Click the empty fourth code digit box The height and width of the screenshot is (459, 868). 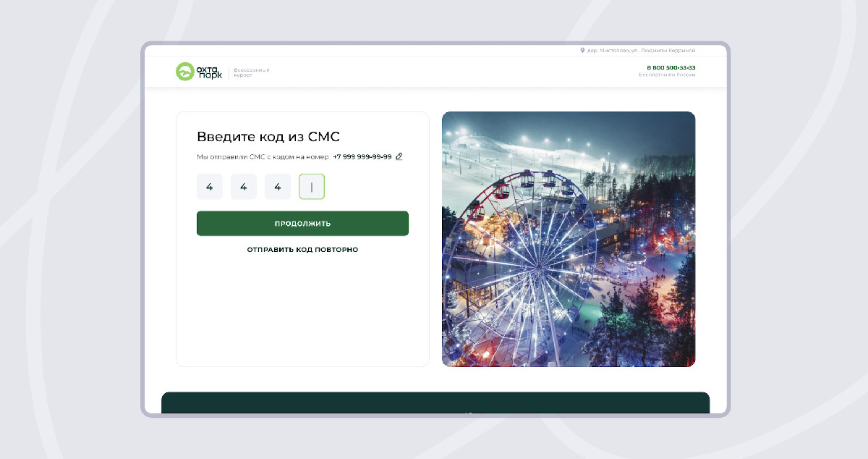coord(312,187)
